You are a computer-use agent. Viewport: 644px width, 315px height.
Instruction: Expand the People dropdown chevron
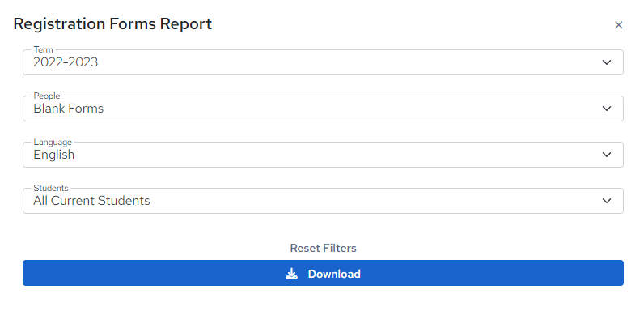tap(607, 109)
